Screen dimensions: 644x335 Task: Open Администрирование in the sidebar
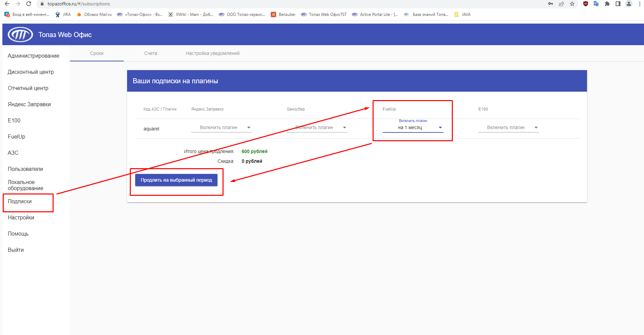(x=33, y=56)
